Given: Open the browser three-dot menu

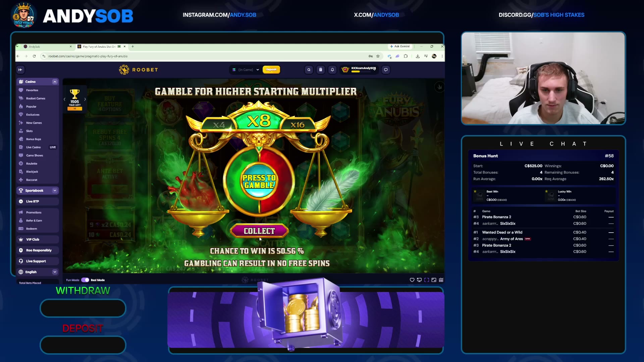Looking at the screenshot, I should click(x=442, y=56).
